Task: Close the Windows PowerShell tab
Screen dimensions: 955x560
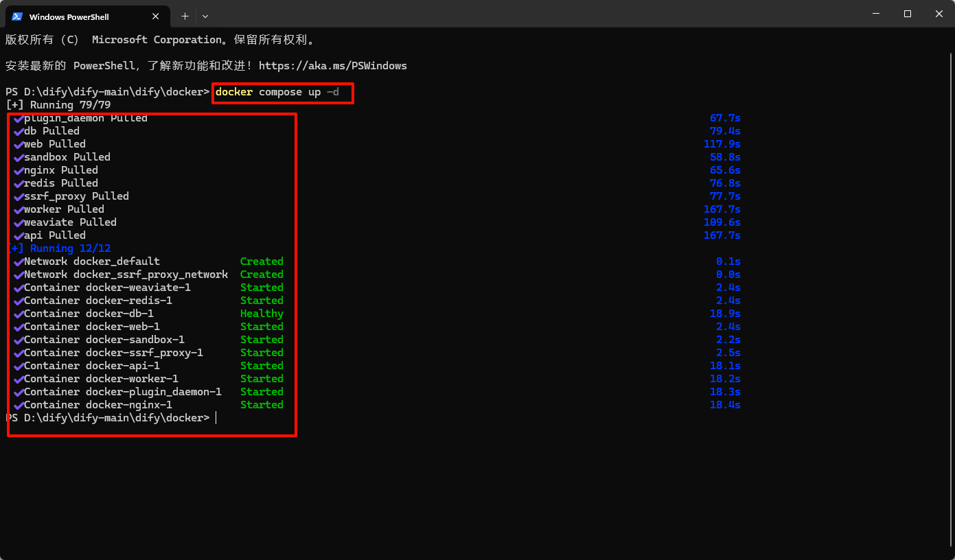Action: (x=156, y=16)
